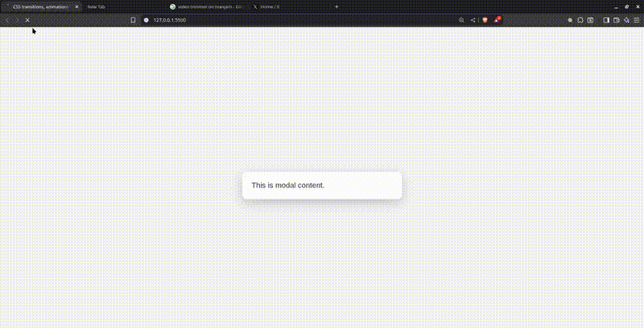This screenshot has height=328, width=644.
Task: Click the share icon in address bar
Action: (x=472, y=20)
